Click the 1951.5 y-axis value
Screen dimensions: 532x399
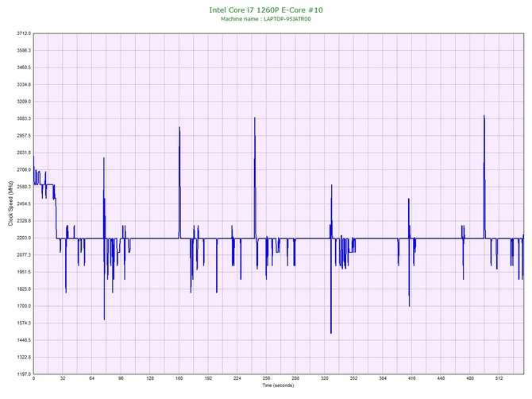pos(24,272)
